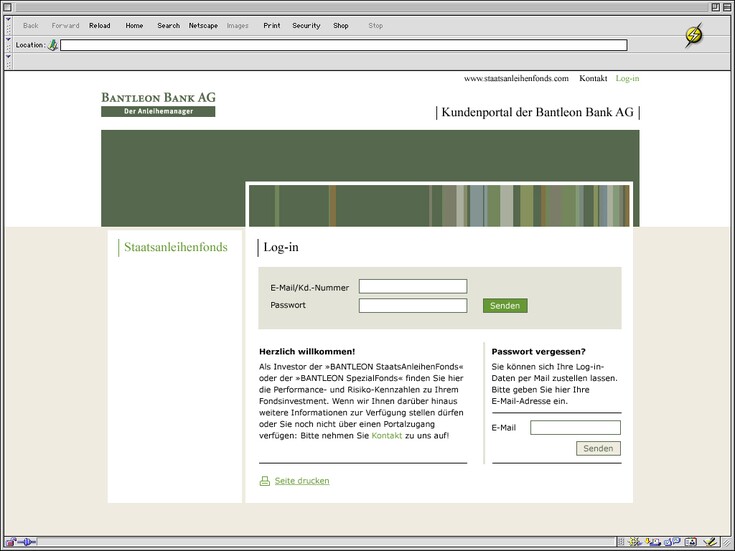Focus the E-Mail/Kd.-Nummer input field

413,287
